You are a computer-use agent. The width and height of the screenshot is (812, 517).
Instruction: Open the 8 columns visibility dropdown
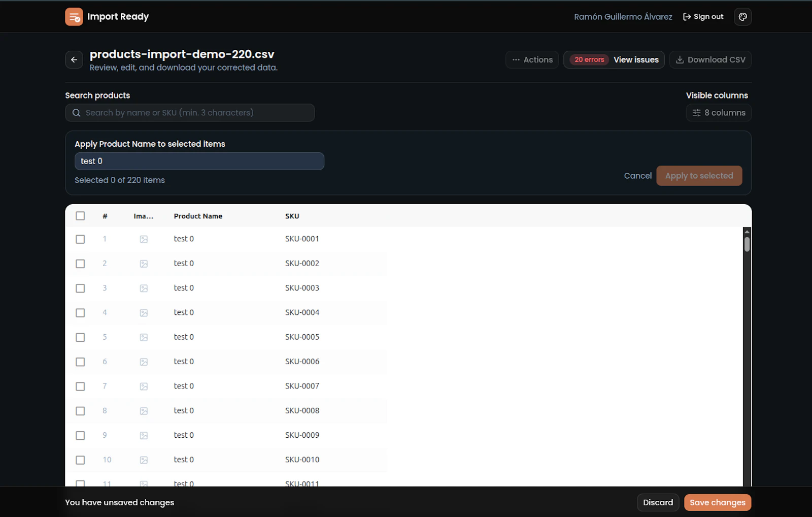tap(719, 113)
